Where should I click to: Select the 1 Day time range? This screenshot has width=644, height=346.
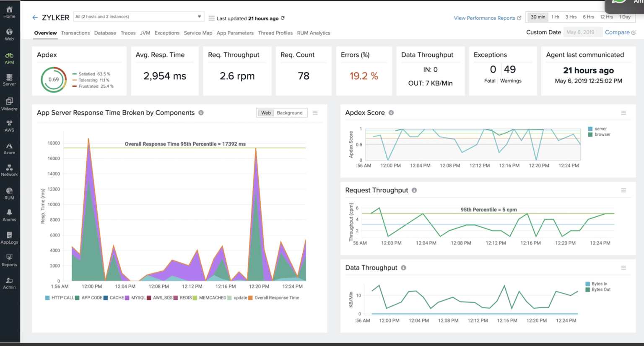(x=625, y=17)
